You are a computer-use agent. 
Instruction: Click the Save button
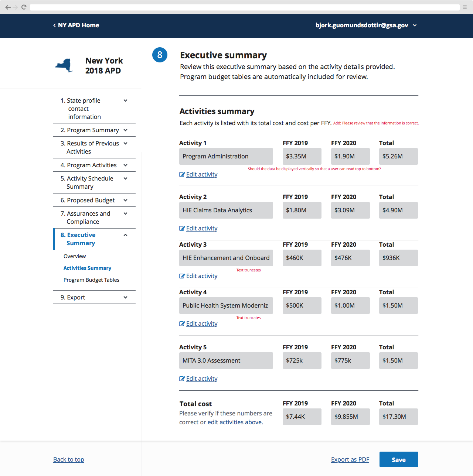coord(399,459)
